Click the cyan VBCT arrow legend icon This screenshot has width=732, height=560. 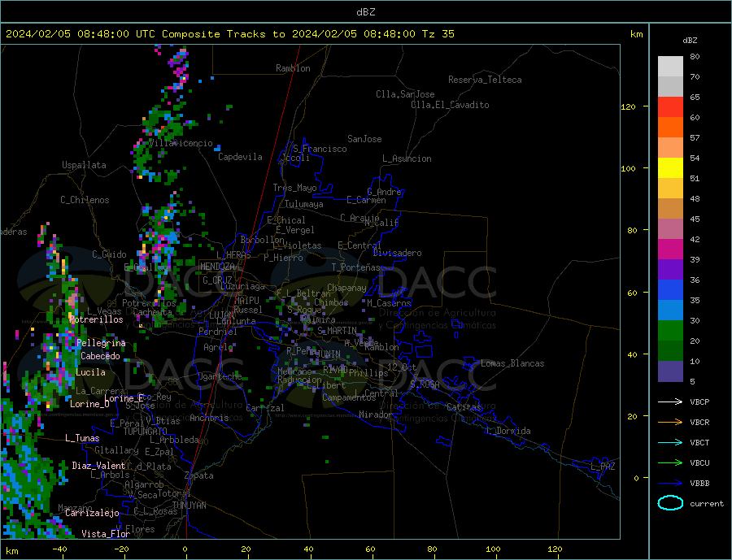(x=670, y=442)
